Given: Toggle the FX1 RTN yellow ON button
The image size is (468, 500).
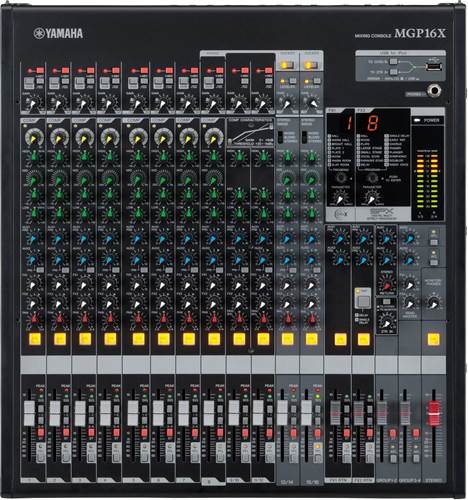Looking at the screenshot, I should (x=340, y=339).
